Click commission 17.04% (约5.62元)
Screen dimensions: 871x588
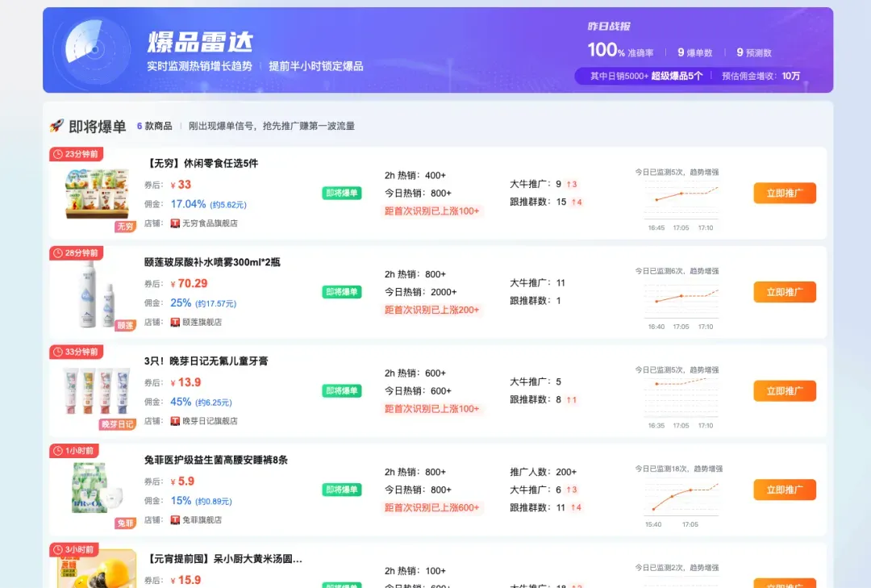coord(208,204)
